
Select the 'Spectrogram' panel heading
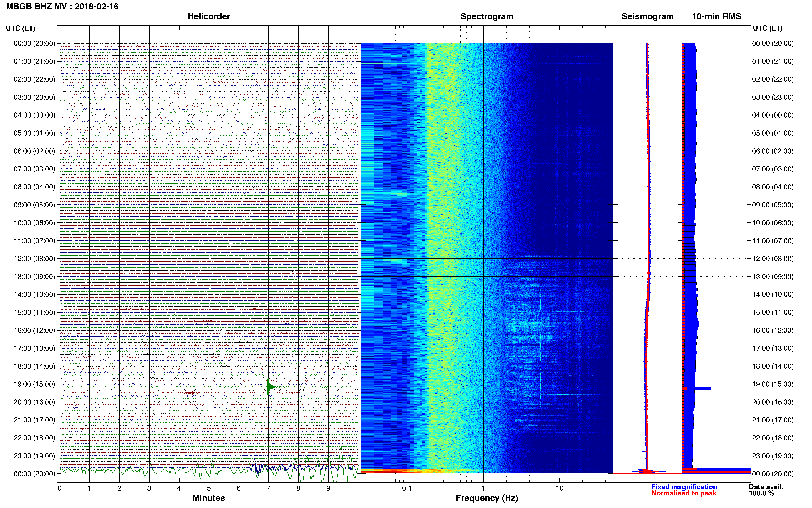487,16
